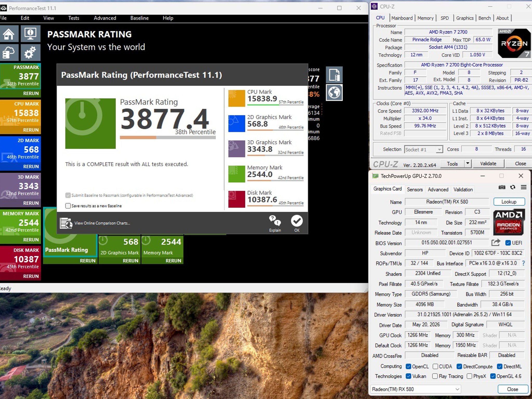Rerun the Disk Mark test
Viewport: 532px width, 399px height.
[31, 276]
